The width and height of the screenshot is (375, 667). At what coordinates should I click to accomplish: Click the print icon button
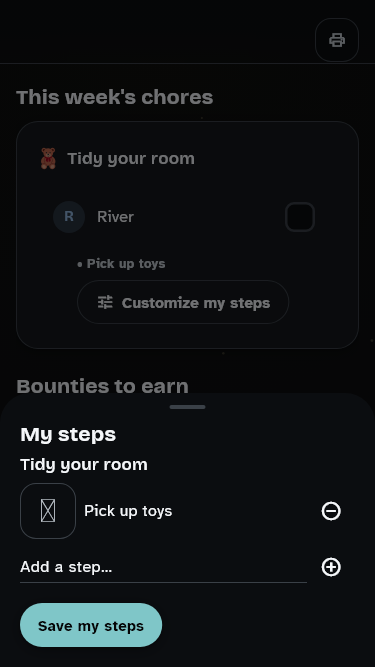(337, 40)
